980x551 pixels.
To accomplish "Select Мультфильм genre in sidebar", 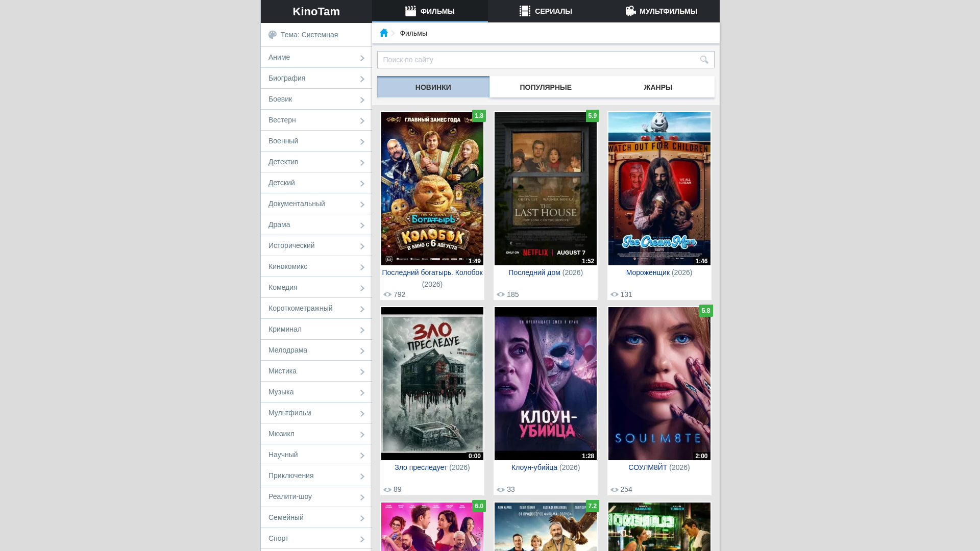I will [316, 413].
